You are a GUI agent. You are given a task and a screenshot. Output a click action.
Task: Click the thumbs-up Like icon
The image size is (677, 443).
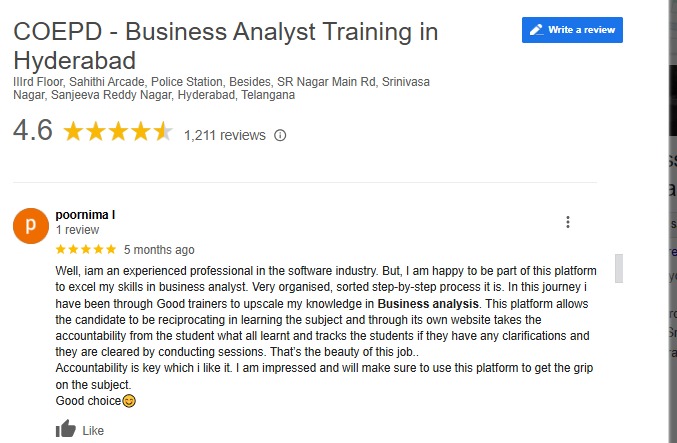tap(66, 430)
